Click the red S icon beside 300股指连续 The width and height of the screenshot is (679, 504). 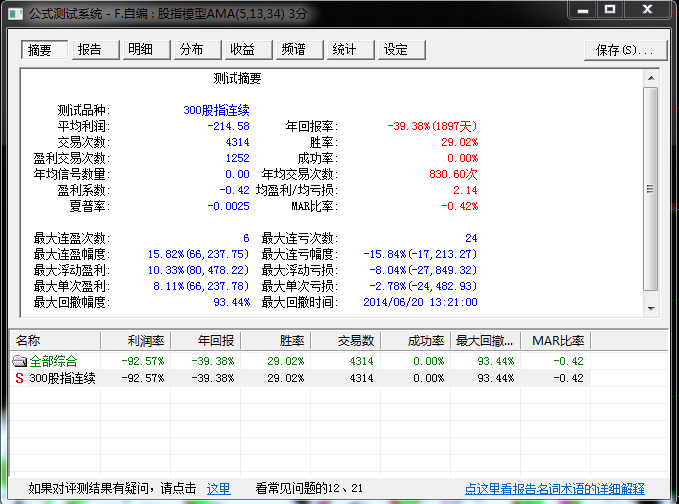[19, 378]
